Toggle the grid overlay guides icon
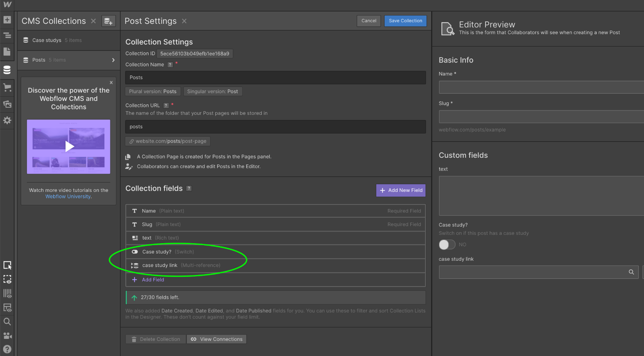The height and width of the screenshot is (356, 644). [7, 293]
